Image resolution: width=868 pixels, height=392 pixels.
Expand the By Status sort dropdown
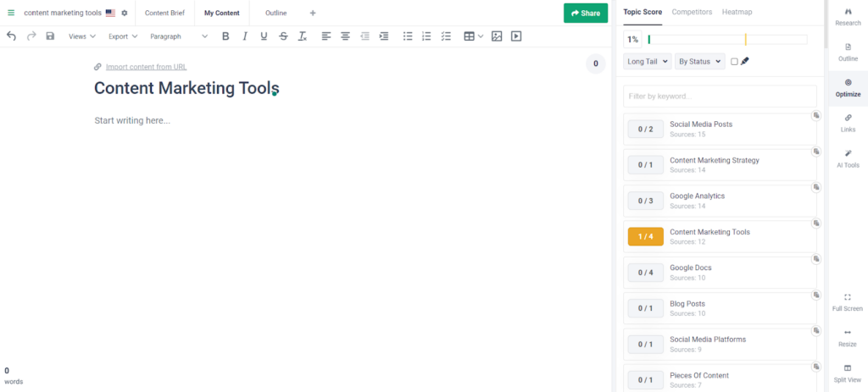699,62
